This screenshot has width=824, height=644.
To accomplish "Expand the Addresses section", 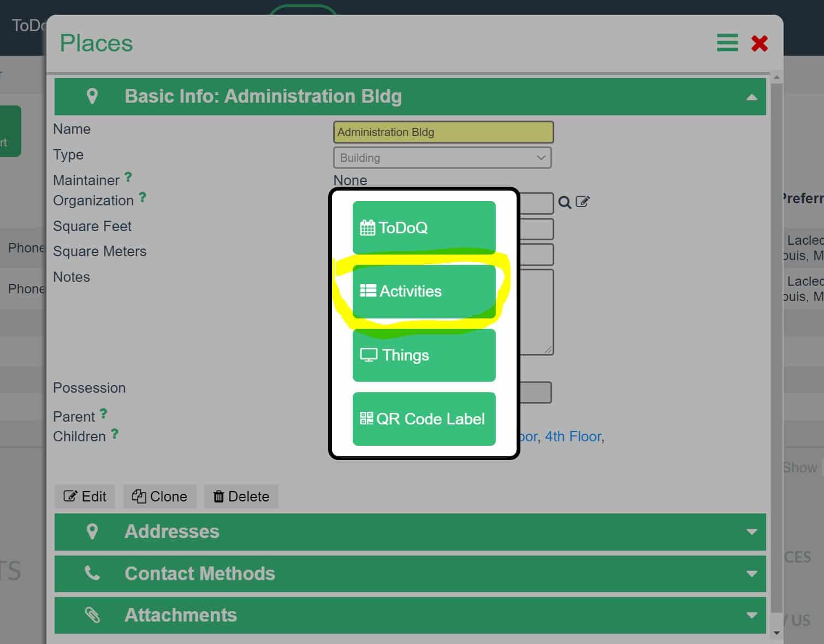I will coord(410,532).
